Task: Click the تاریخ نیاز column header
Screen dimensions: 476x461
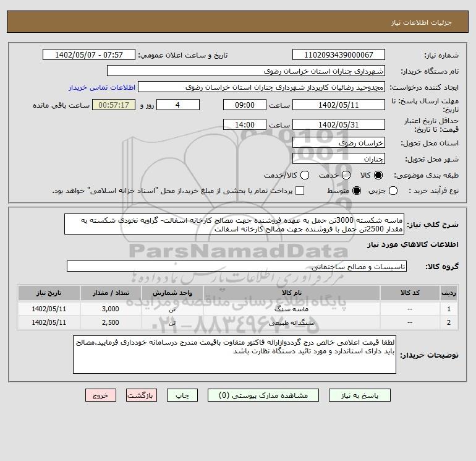Action: (x=49, y=293)
